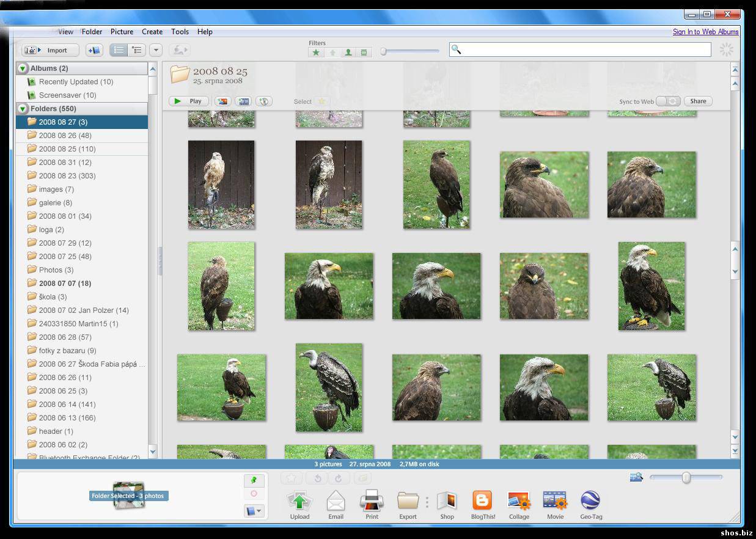The width and height of the screenshot is (756, 539).
Task: Click the create new album icon
Action: tap(94, 50)
